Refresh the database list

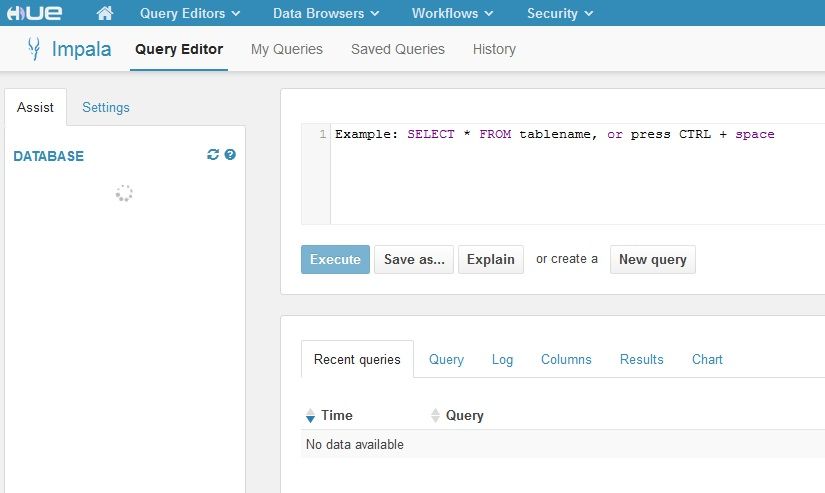[212, 155]
